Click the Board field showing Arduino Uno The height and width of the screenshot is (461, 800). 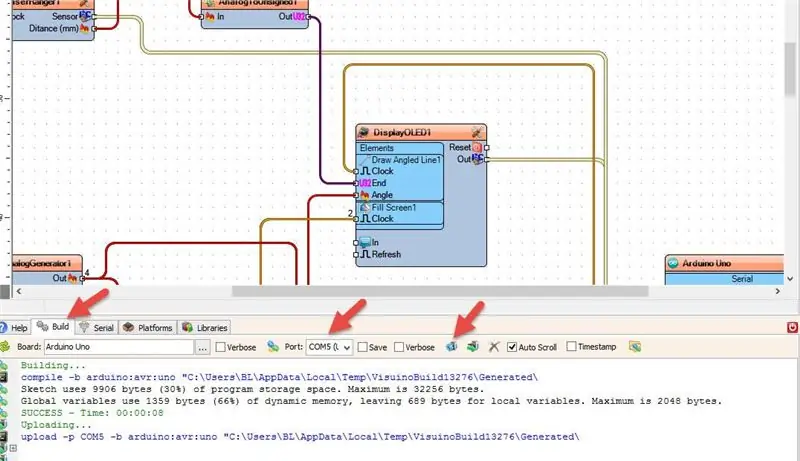(118, 347)
